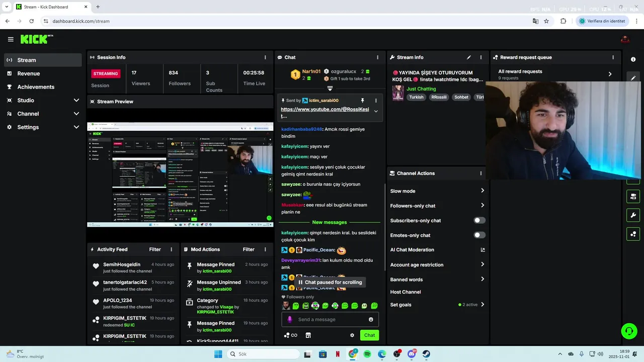Click the Just Chatting category link
The height and width of the screenshot is (362, 644).
[421, 89]
